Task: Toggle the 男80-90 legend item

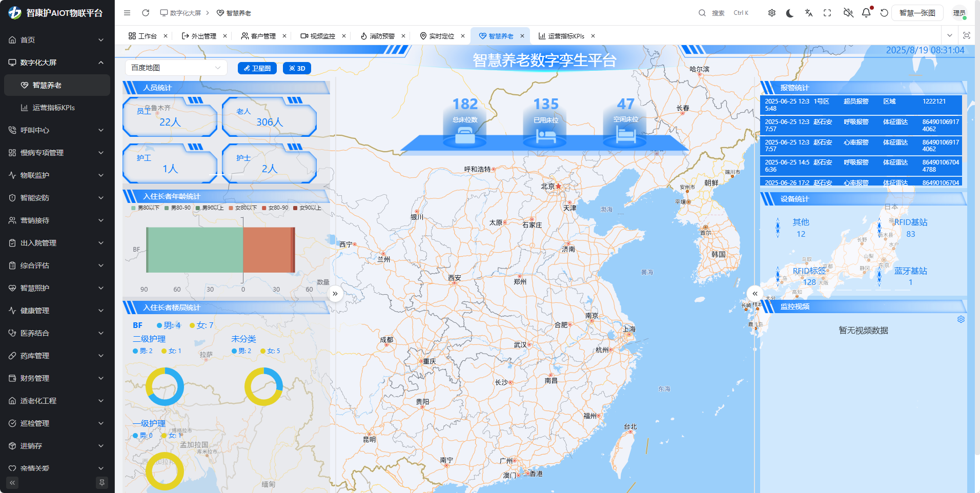Action: tap(177, 208)
